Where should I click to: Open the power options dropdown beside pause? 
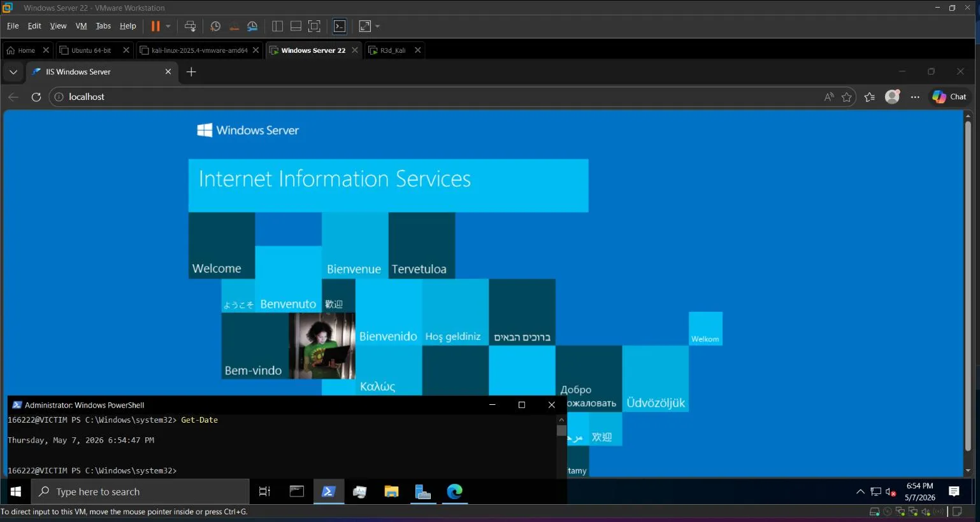pos(168,26)
